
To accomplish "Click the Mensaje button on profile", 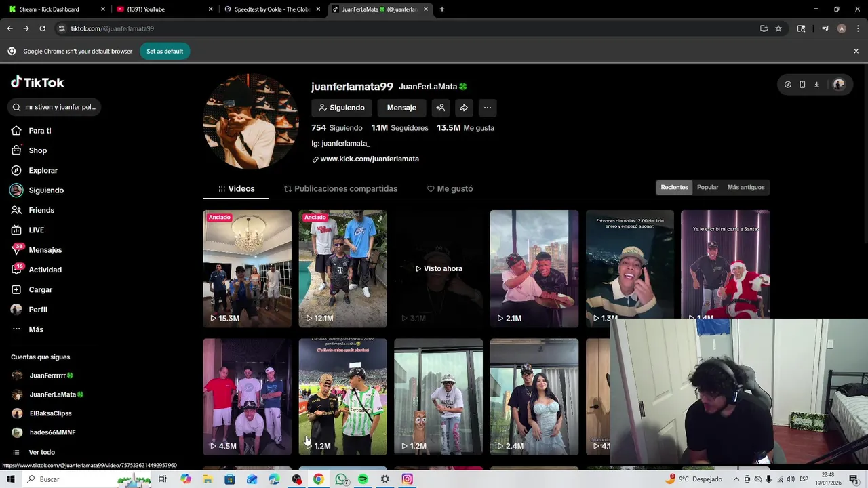I will (x=401, y=108).
